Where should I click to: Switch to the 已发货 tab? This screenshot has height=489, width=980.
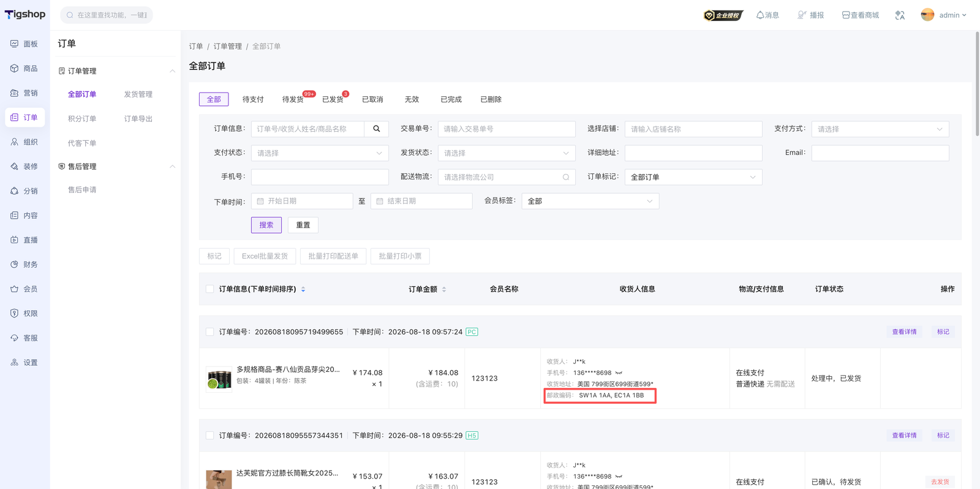pyautogui.click(x=333, y=99)
